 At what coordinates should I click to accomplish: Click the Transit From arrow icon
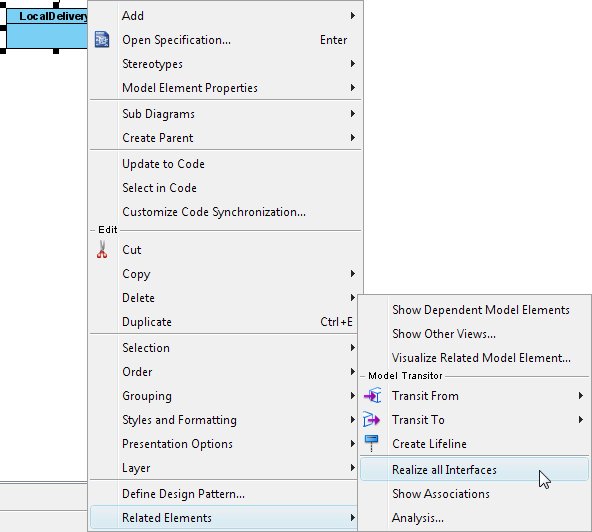pos(372,395)
